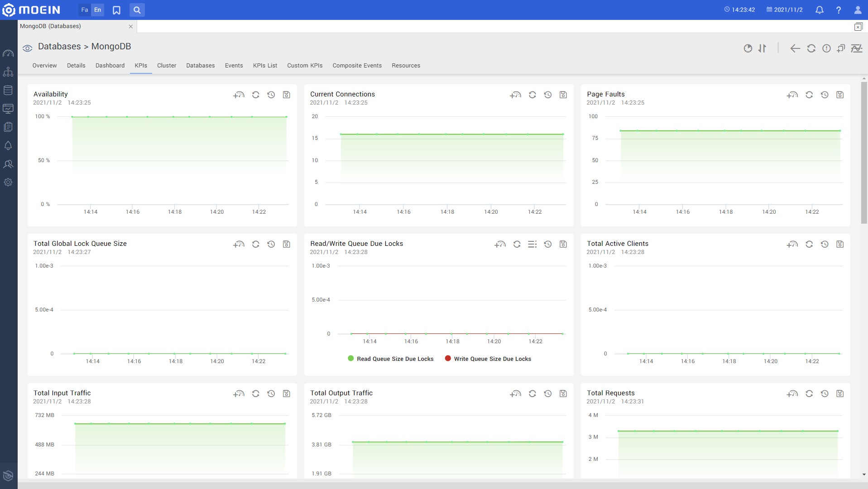868x489 pixels.
Task: Open history for Availability chart
Action: [x=271, y=95]
